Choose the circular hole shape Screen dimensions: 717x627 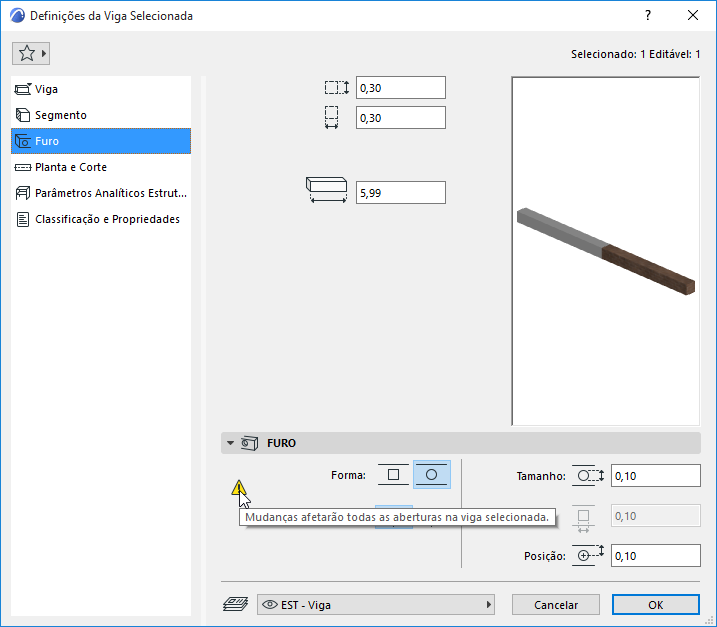(432, 475)
